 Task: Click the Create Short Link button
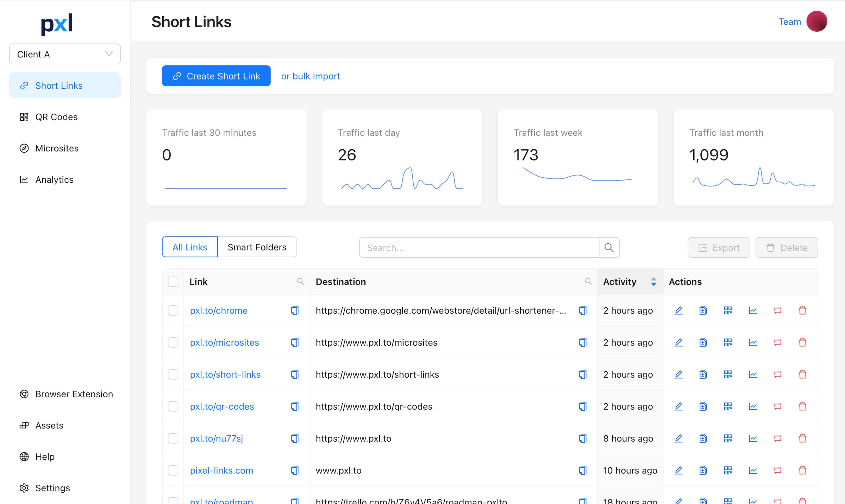[x=216, y=76]
